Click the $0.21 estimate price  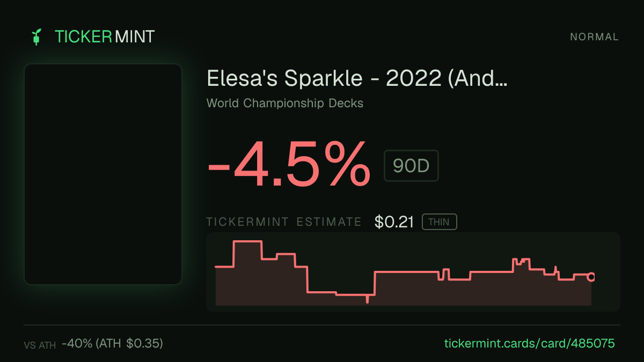pos(394,222)
